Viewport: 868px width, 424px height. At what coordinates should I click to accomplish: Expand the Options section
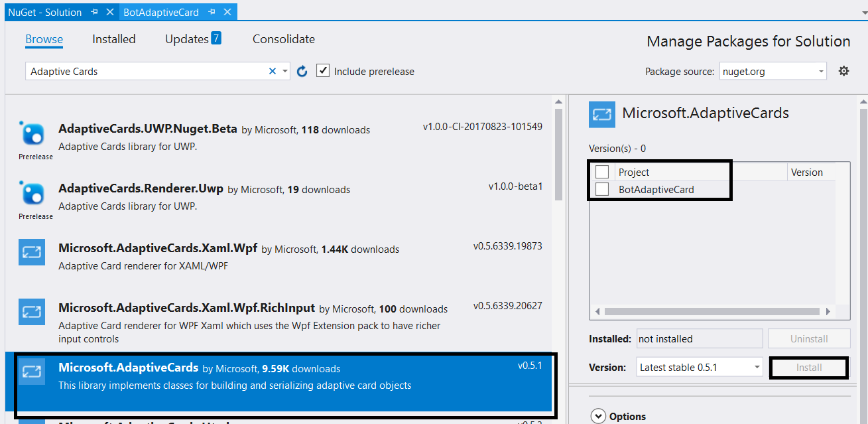pyautogui.click(x=598, y=416)
